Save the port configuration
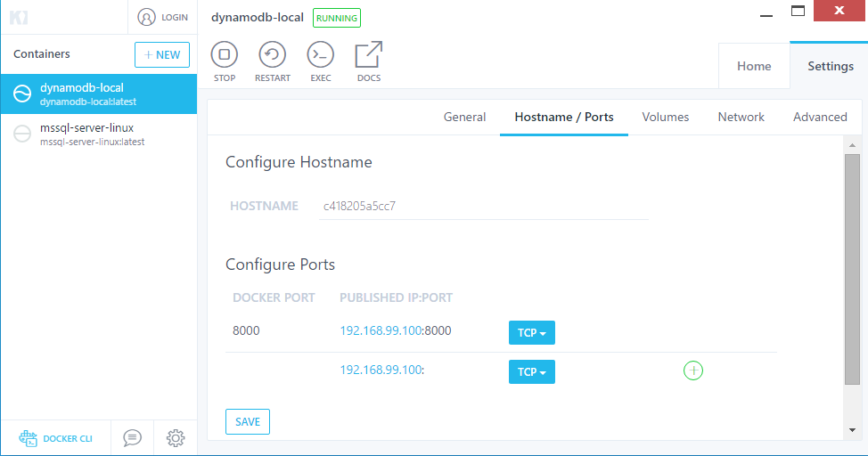Screen dimensions: 868x456 pyautogui.click(x=248, y=421)
